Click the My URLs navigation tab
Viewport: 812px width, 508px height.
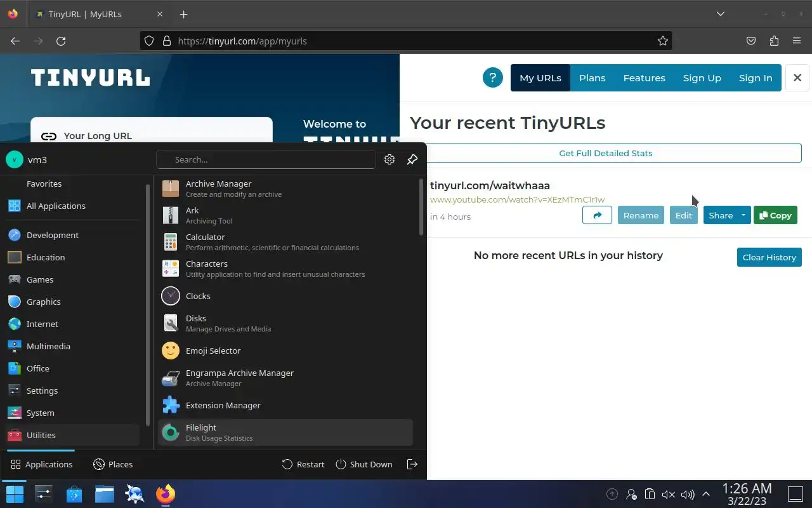pos(540,77)
